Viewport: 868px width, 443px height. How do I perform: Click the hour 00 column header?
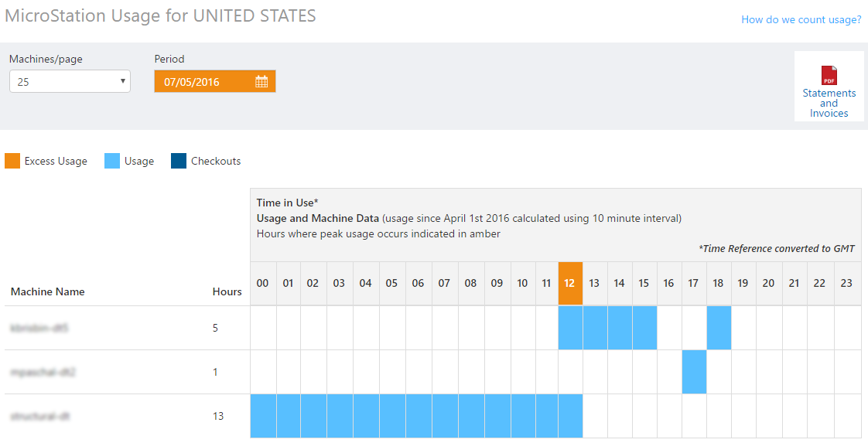263,283
